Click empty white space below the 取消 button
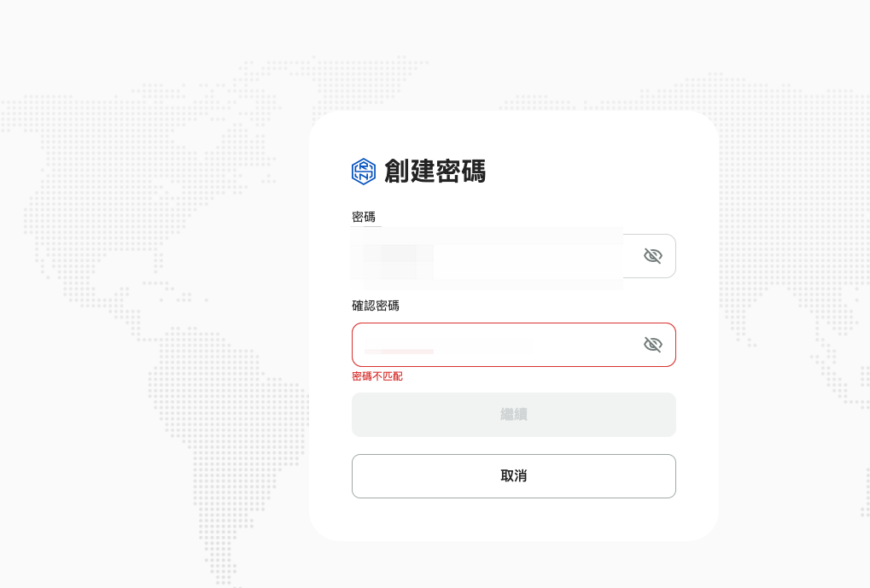Image resolution: width=870 pixels, height=588 pixels. 514,519
